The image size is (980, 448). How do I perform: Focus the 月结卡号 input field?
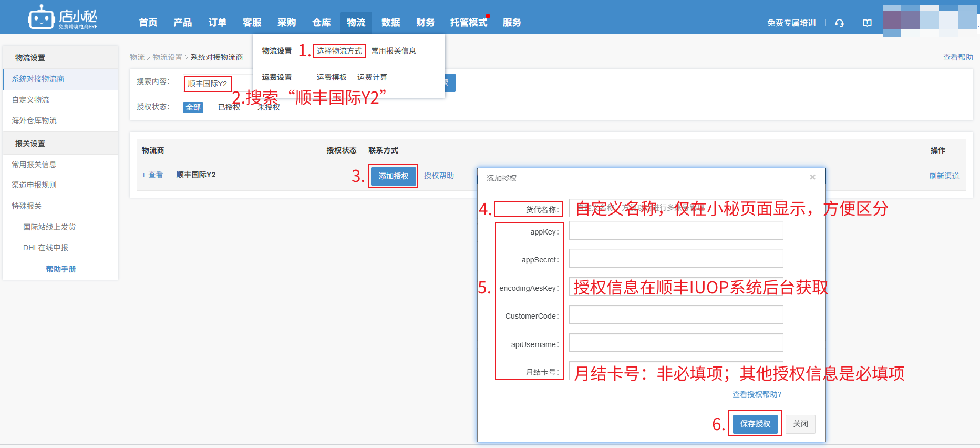coord(676,371)
